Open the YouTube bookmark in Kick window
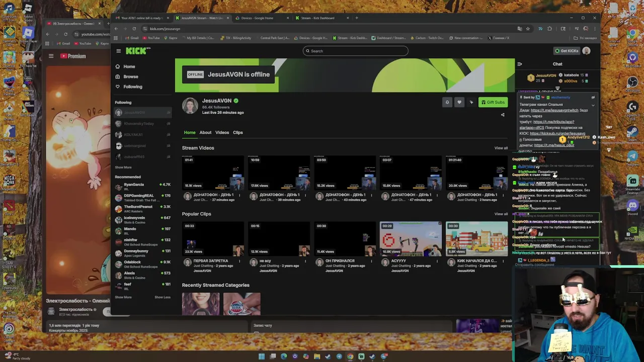This screenshot has height=362, width=644. point(151,38)
